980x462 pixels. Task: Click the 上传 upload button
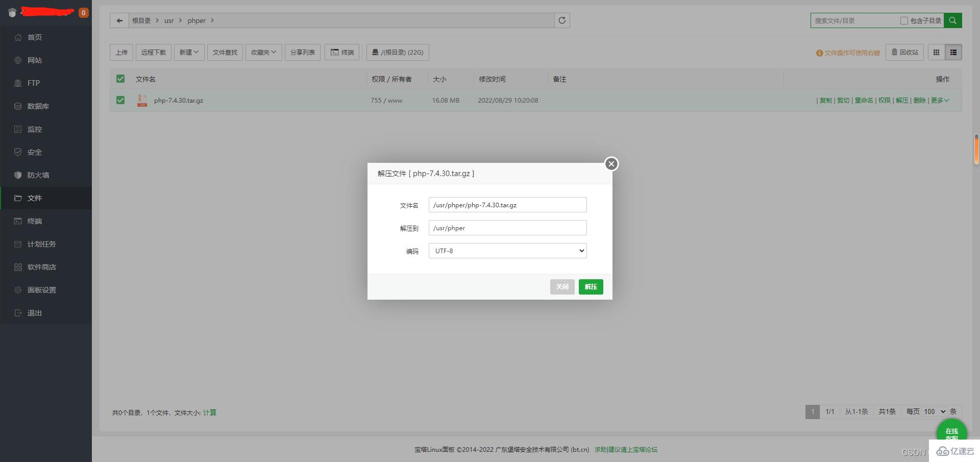click(x=121, y=52)
